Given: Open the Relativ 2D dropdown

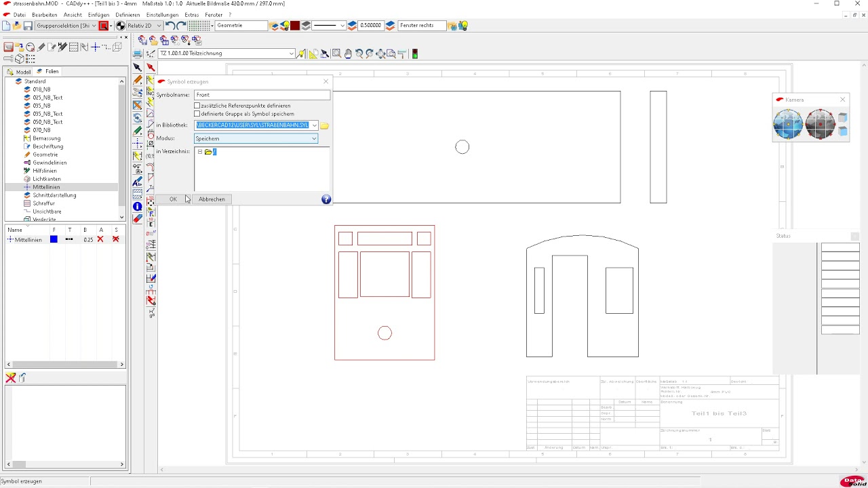Looking at the screenshot, I should click(159, 26).
